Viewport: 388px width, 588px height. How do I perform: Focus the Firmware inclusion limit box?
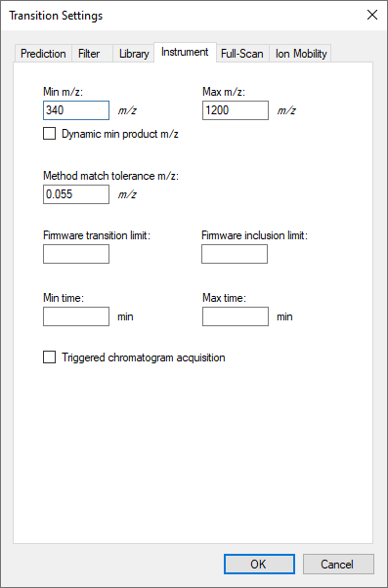pos(235,254)
